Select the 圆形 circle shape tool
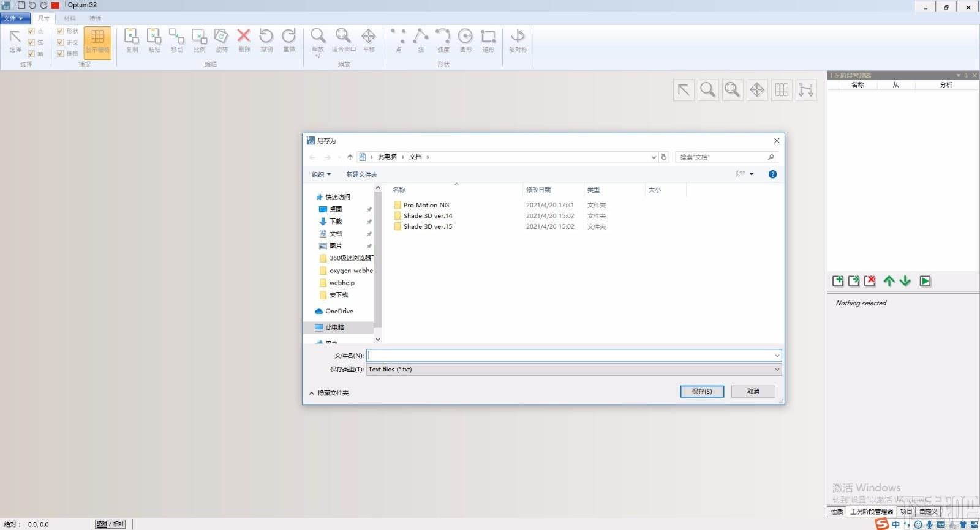The width and height of the screenshot is (980, 530). coord(466,40)
